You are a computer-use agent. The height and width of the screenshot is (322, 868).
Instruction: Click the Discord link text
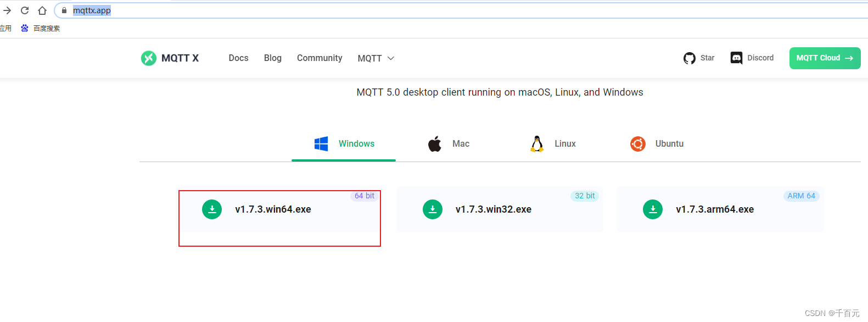coord(760,58)
